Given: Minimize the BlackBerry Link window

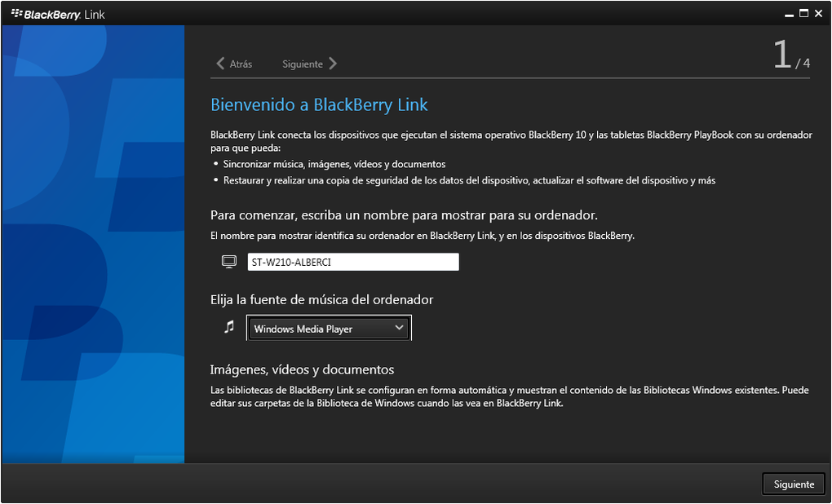Looking at the screenshot, I should 790,15.
